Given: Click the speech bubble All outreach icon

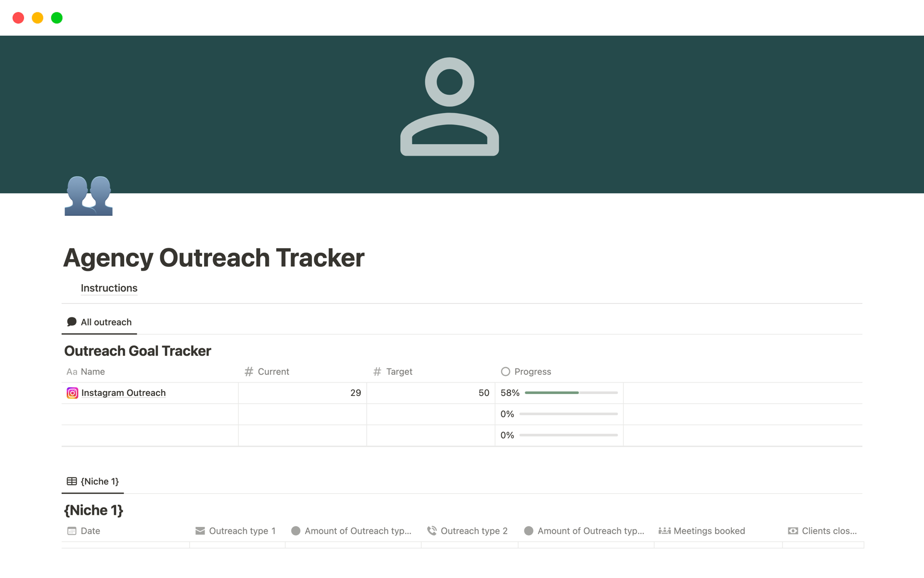Looking at the screenshot, I should pos(71,321).
